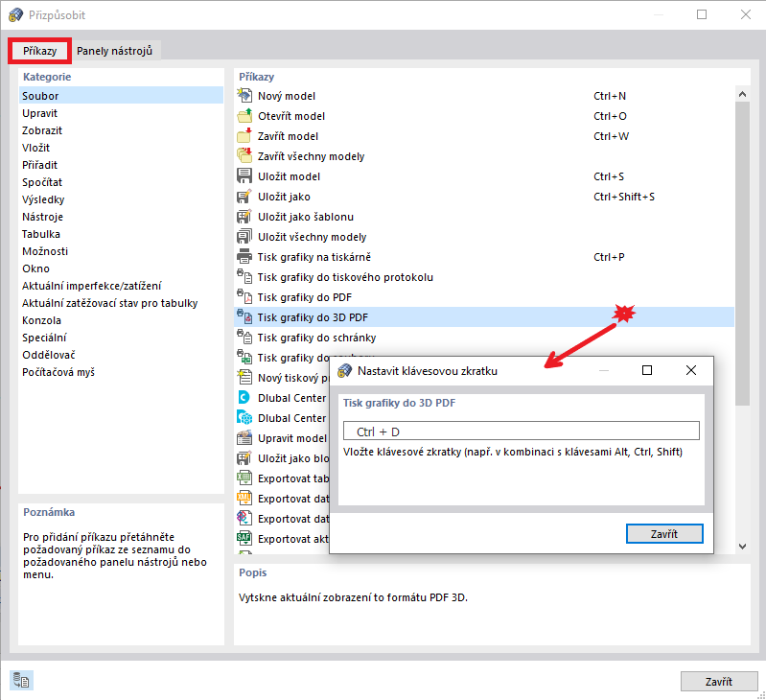Click Zavřít in the shortcut dialog

(664, 534)
